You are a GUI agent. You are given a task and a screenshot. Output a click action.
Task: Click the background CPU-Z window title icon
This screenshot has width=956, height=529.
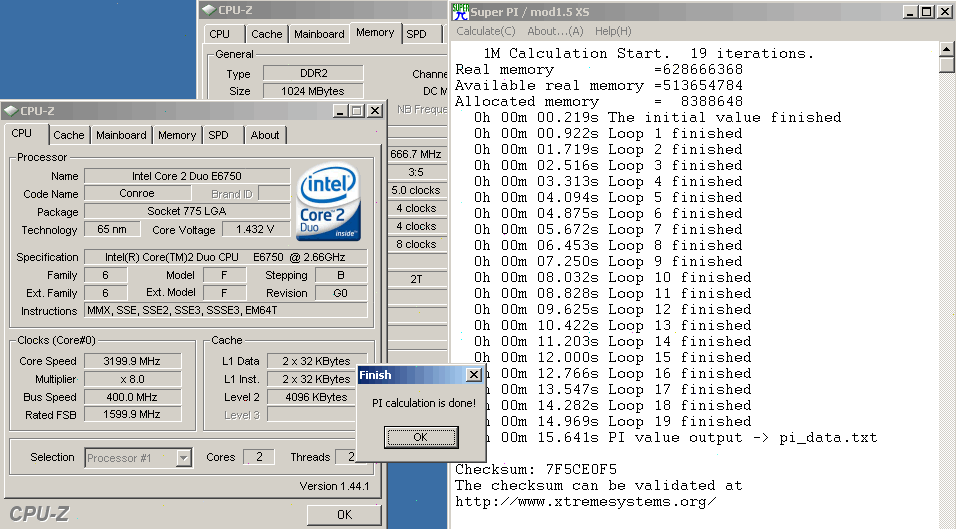click(208, 10)
